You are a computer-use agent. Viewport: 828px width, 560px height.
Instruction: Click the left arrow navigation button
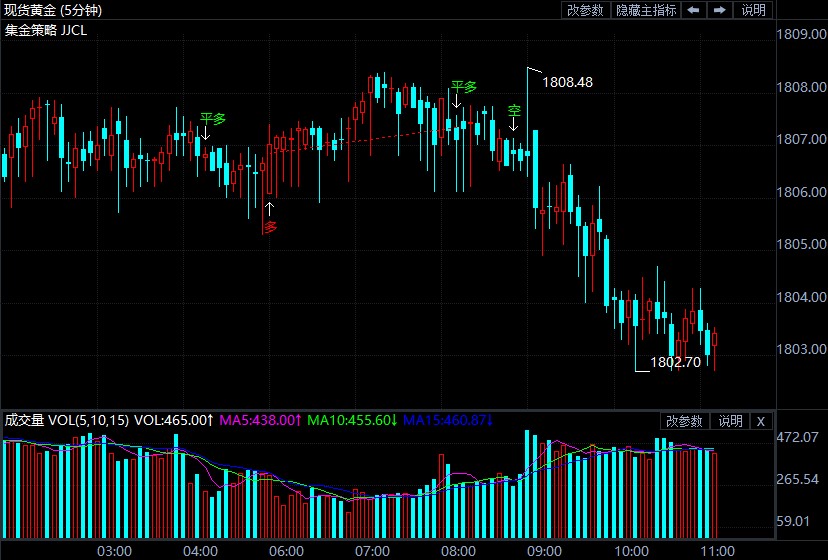point(693,10)
